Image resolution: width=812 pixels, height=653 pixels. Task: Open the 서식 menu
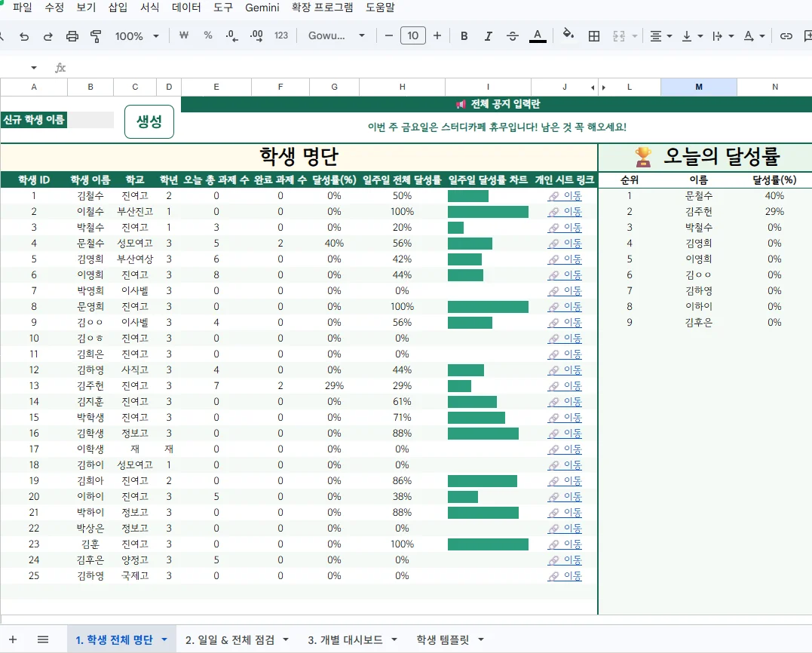[150, 8]
